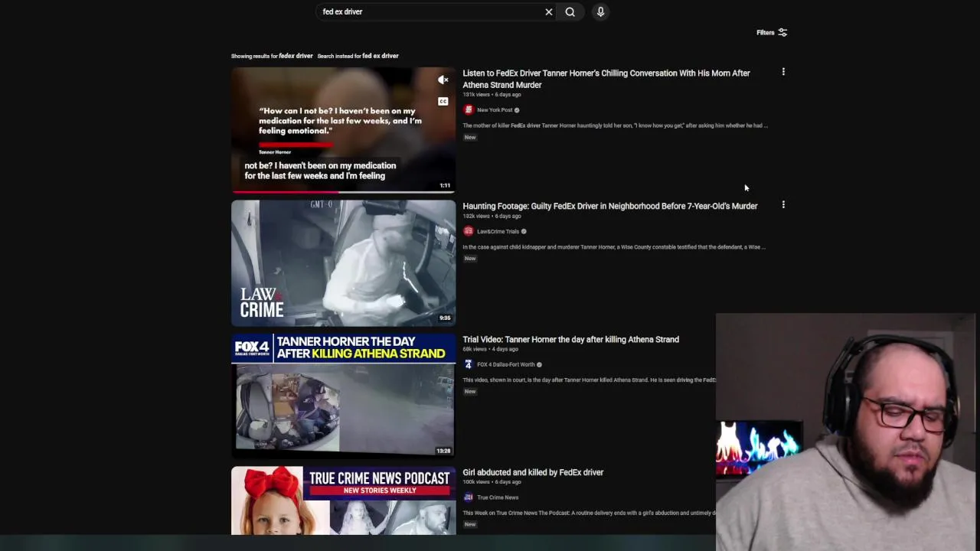Click the description starting 'The mother of killer FedEx driver'

pyautogui.click(x=615, y=126)
